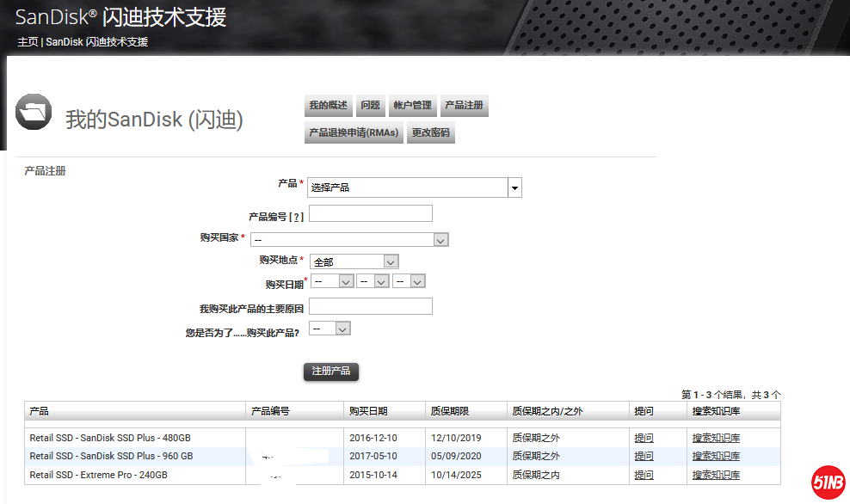Click the 产品 column header
Screen dimensions: 850x504
135,411
